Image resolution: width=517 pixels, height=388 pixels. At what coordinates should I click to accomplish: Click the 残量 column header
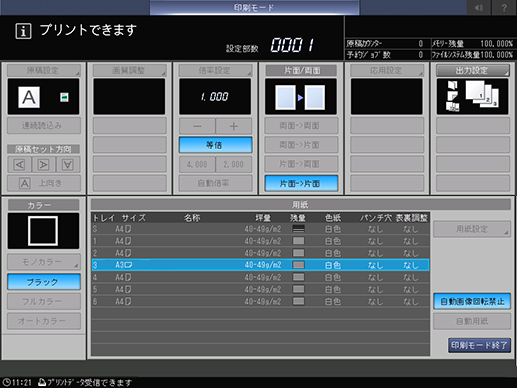[x=298, y=218]
